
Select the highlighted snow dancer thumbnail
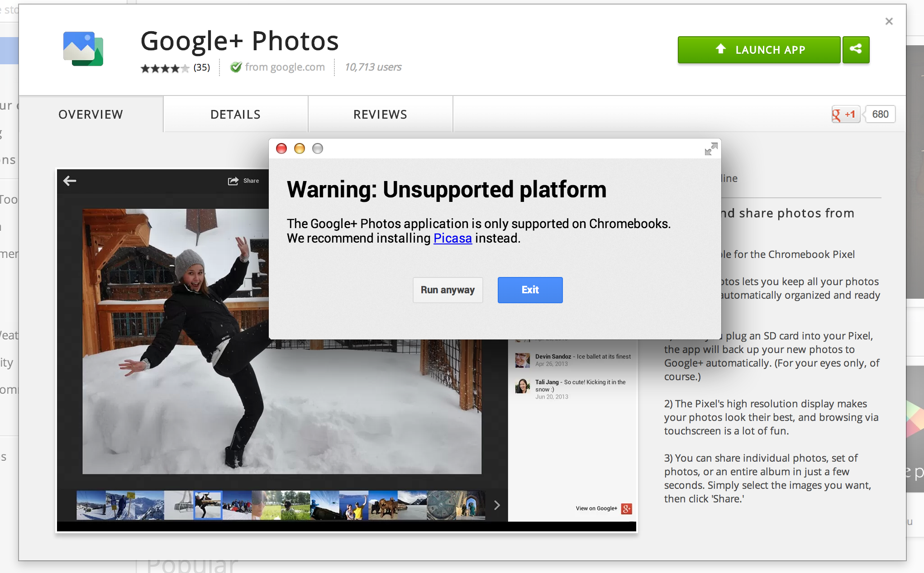(208, 505)
